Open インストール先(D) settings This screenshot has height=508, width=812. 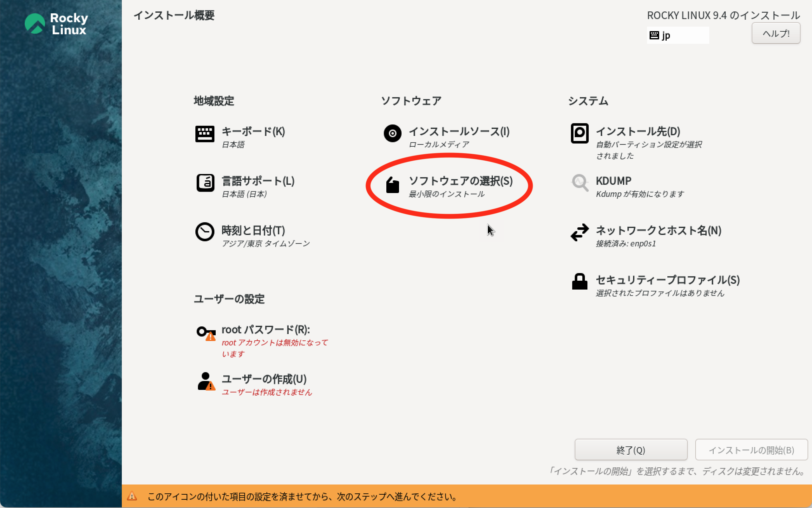[638, 131]
